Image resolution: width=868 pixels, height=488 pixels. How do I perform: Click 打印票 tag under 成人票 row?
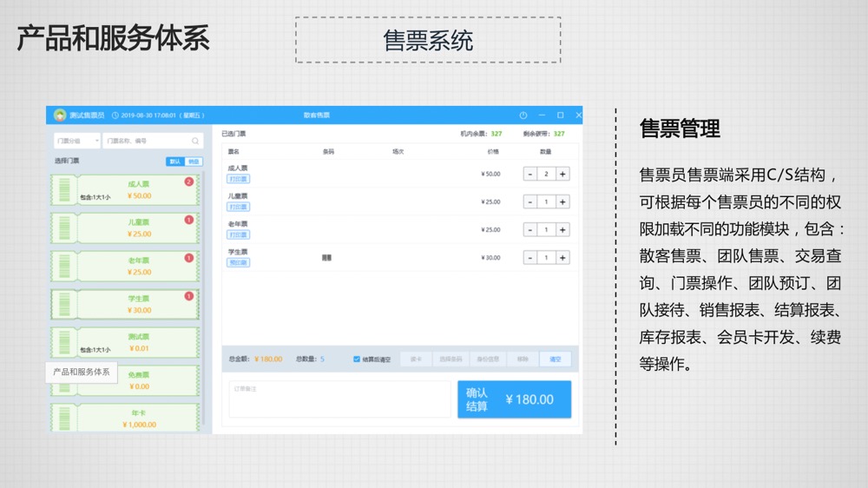[x=238, y=179]
